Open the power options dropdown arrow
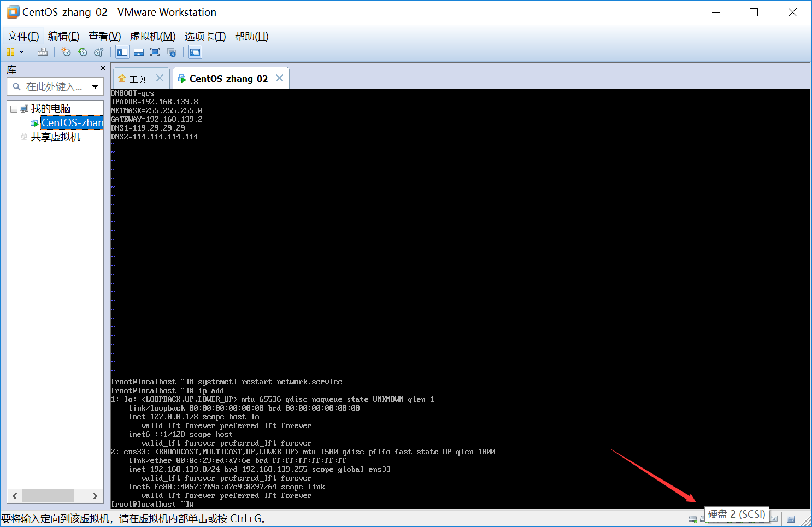812x527 pixels. [x=22, y=52]
